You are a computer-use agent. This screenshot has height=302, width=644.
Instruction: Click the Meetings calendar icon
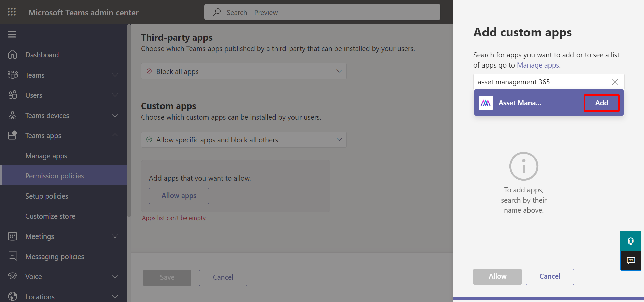[12, 236]
